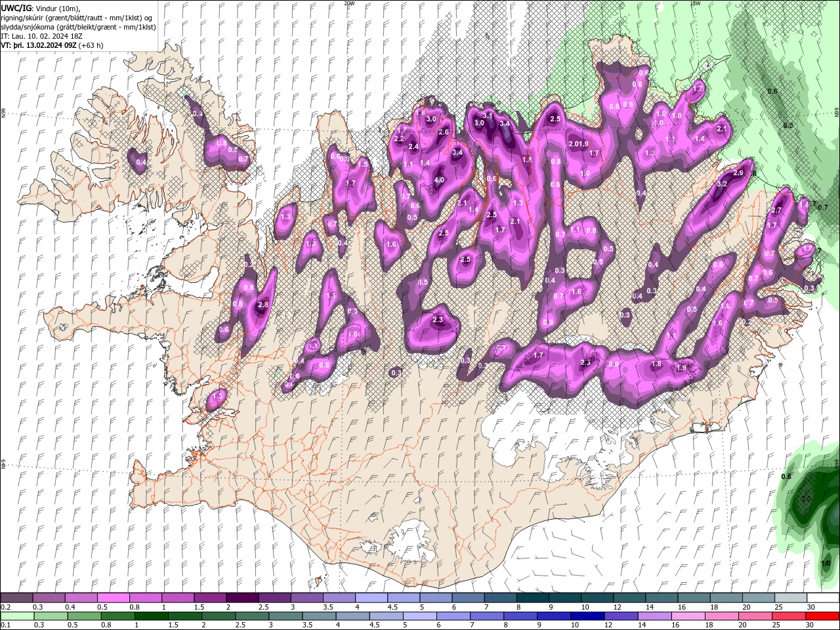Select the snow legend swatch for 3–3.5 mm
The image size is (840, 630).
coord(306,598)
